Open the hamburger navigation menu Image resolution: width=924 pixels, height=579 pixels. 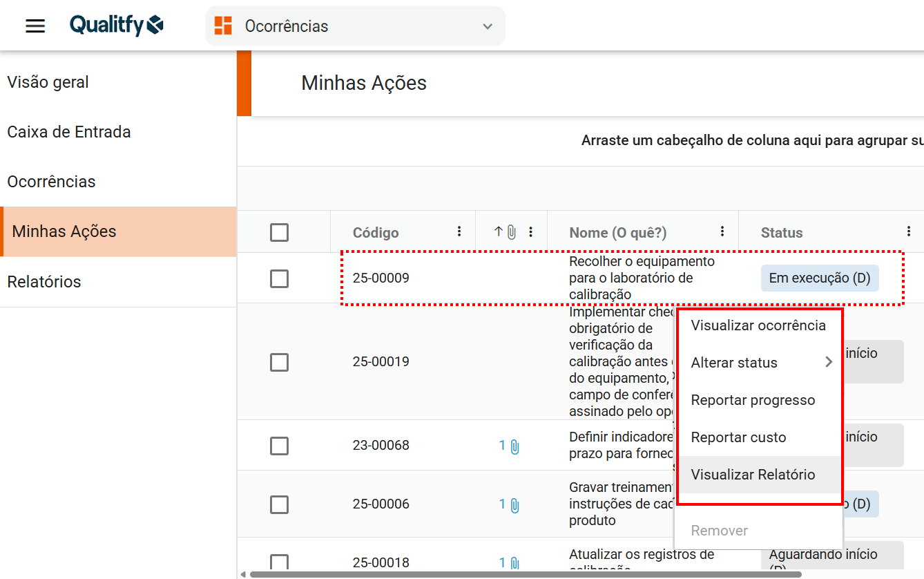pyautogui.click(x=35, y=26)
